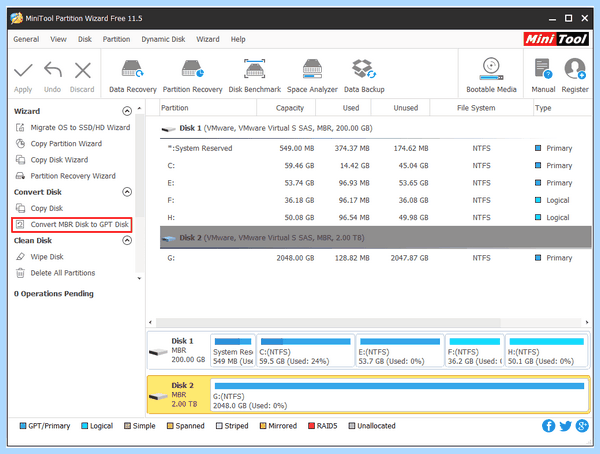Click the Discard X icon
The height and width of the screenshot is (454, 600).
[83, 70]
